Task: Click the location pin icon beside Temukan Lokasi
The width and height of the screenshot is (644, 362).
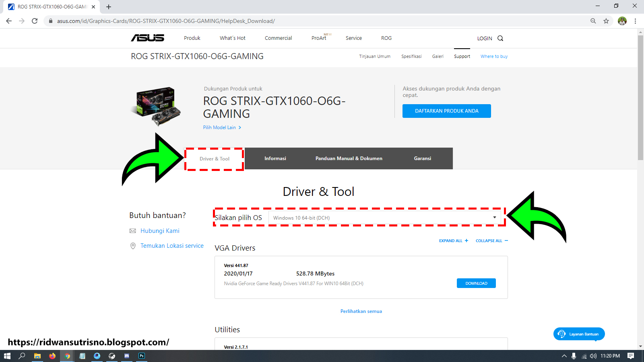Action: pyautogui.click(x=133, y=246)
